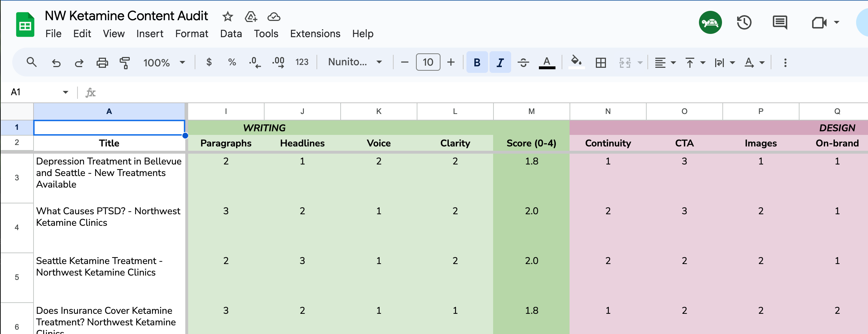Format as currency with dollar icon
Image resolution: width=868 pixels, height=334 pixels.
(209, 62)
